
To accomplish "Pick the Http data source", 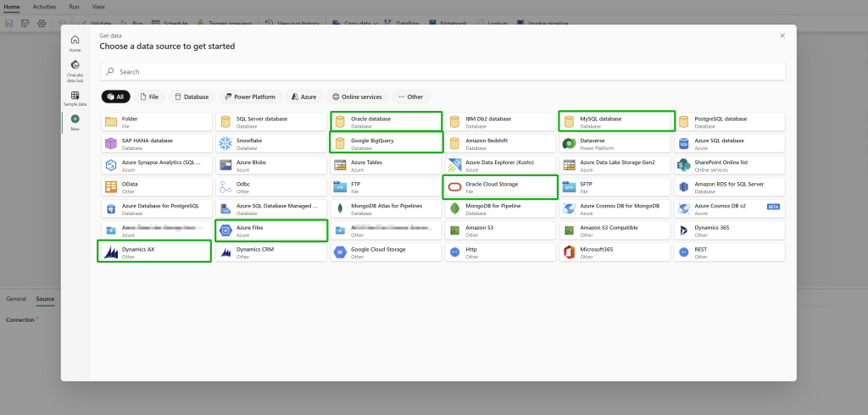I will pos(500,252).
